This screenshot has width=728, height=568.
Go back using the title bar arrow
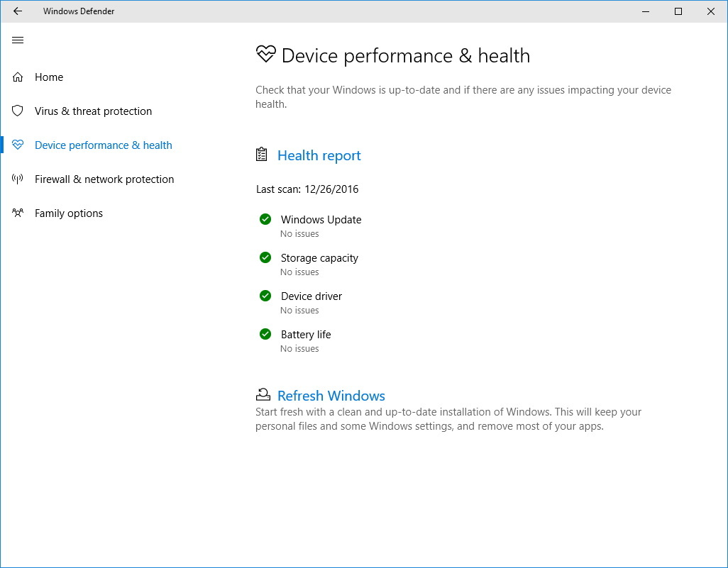[18, 11]
